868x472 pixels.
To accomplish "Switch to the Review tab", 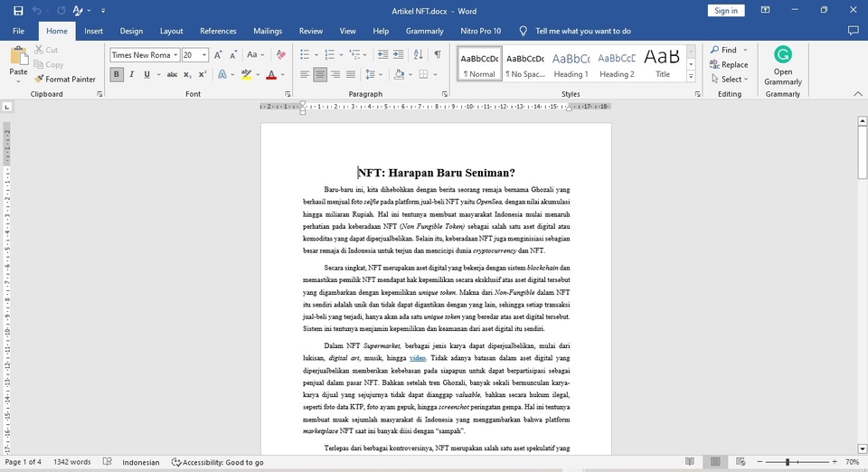I will 311,31.
